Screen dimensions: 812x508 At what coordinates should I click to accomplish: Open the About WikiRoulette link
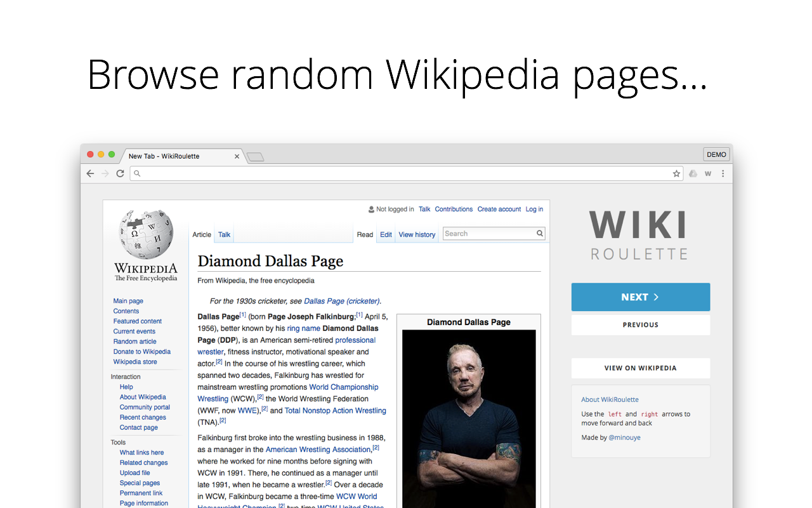610,399
